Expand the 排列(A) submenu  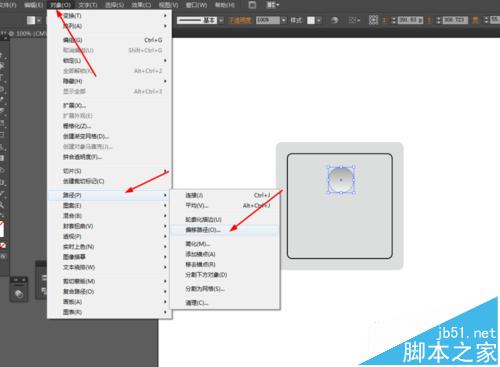click(110, 26)
